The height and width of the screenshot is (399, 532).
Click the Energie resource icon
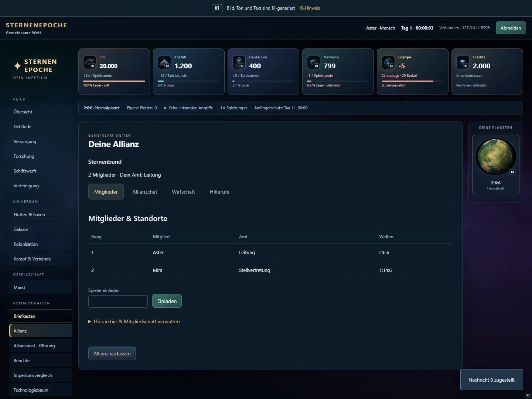tap(388, 62)
